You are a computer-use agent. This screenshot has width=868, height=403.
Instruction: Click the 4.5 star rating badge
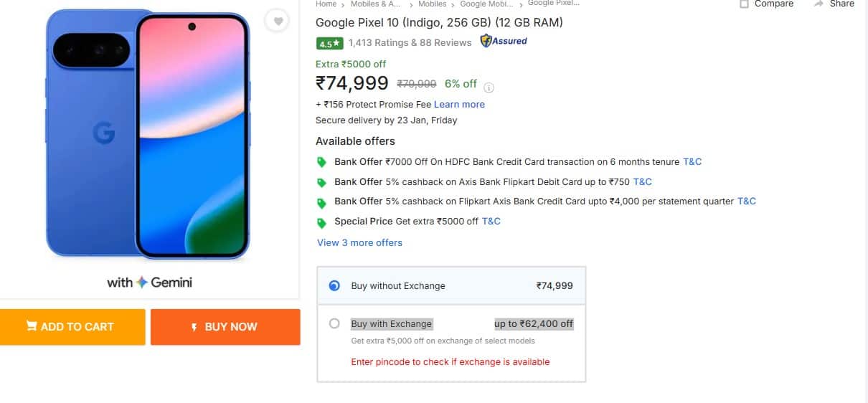point(329,43)
